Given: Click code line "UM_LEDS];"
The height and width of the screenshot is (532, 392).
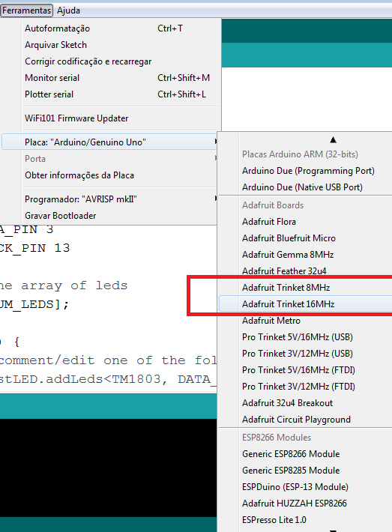Looking at the screenshot, I should [x=34, y=304].
